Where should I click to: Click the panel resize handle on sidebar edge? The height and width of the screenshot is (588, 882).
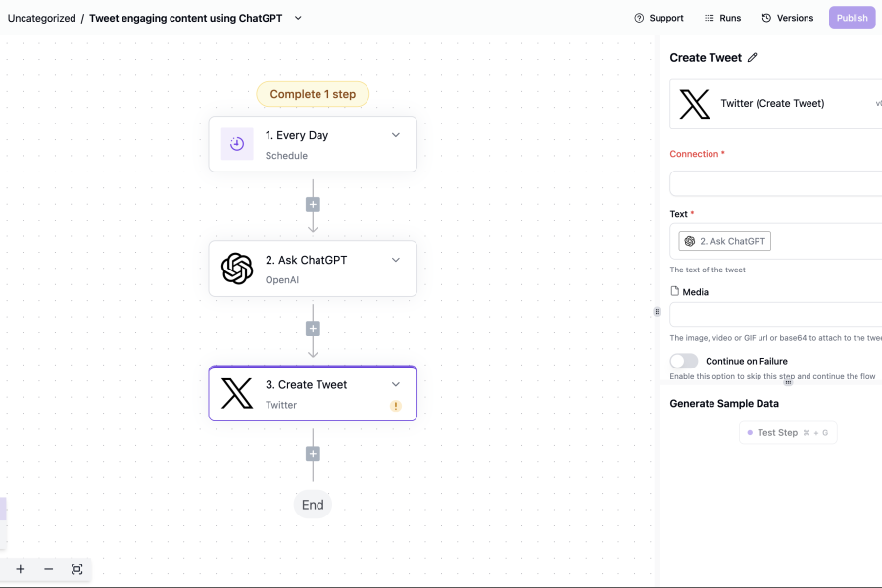coord(657,312)
